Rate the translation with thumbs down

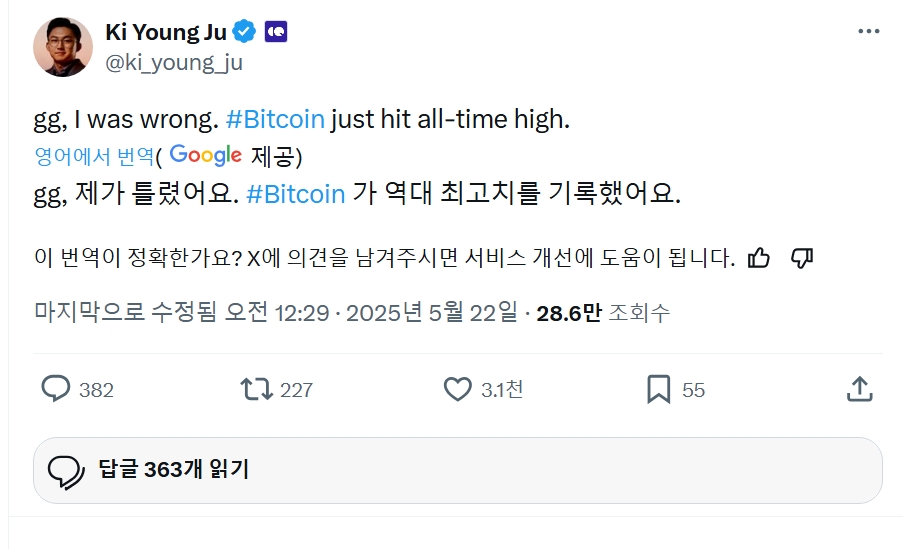tap(801, 258)
